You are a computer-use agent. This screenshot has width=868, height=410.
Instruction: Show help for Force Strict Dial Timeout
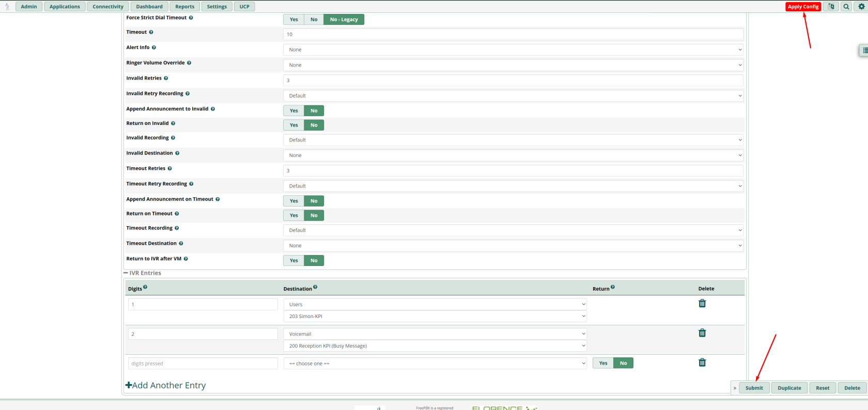pos(191,18)
